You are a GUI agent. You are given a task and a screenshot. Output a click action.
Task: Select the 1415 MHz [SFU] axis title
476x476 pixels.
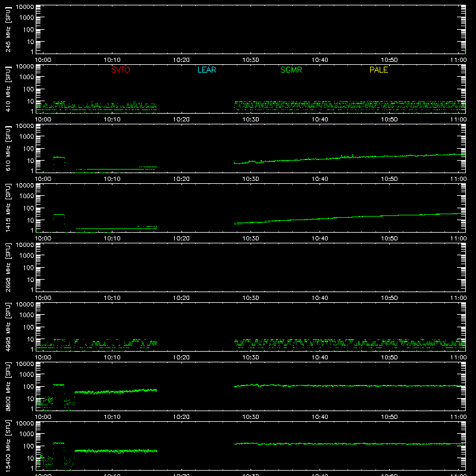(x=8, y=208)
